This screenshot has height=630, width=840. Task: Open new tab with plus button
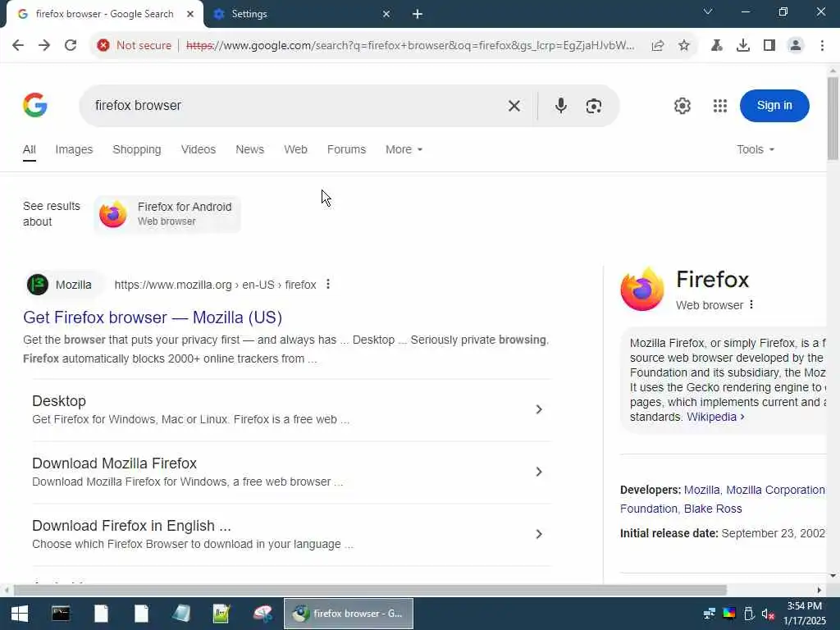[x=418, y=14]
